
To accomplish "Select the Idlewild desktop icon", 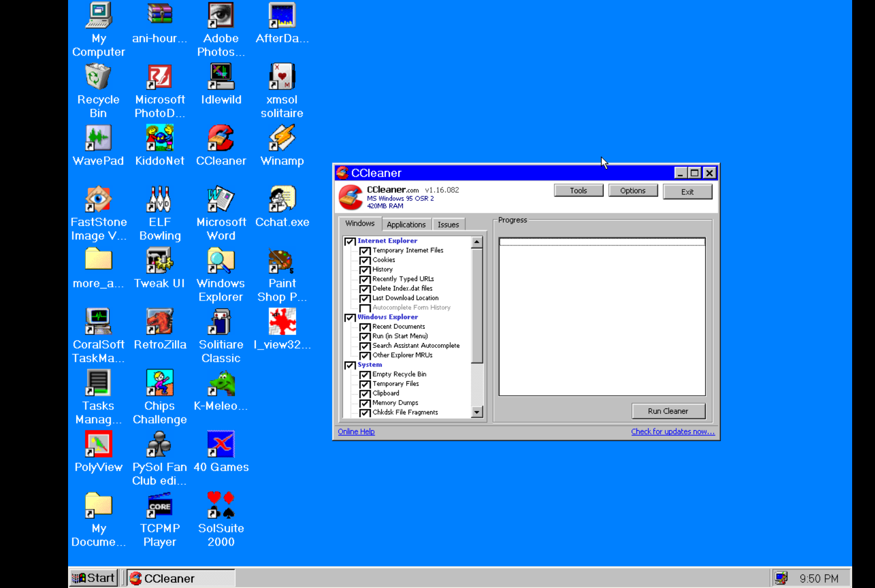I will point(221,76).
